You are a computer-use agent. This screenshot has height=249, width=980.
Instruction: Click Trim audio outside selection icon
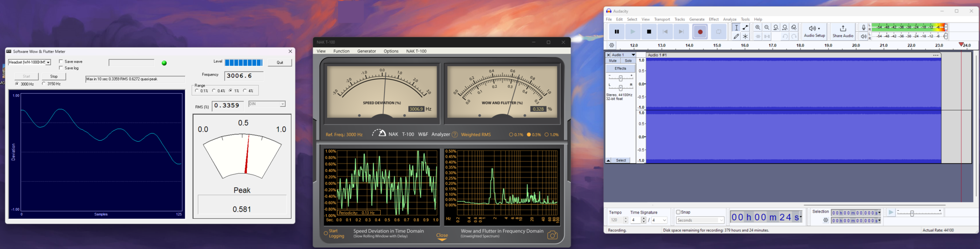[758, 36]
